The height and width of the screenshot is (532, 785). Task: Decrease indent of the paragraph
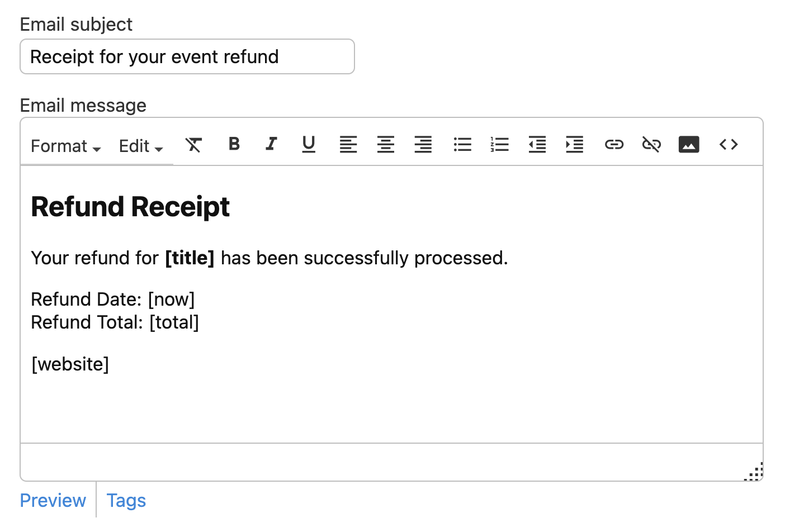537,145
